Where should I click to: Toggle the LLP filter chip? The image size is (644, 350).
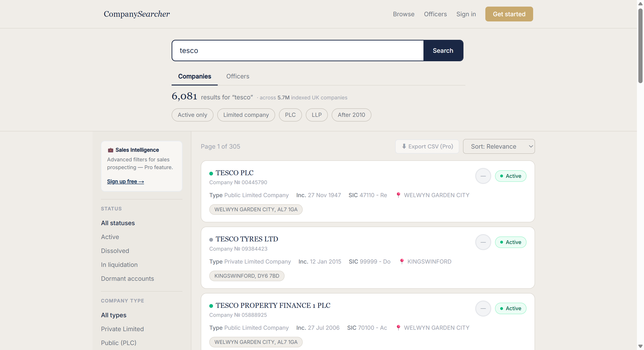tap(317, 115)
